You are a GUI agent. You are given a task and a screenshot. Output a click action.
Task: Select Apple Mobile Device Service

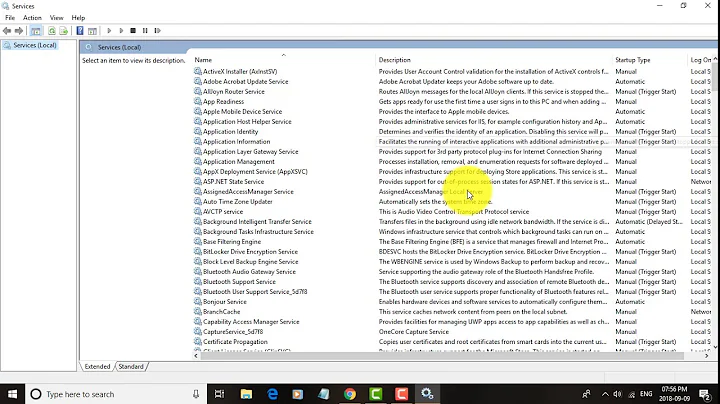click(x=242, y=112)
